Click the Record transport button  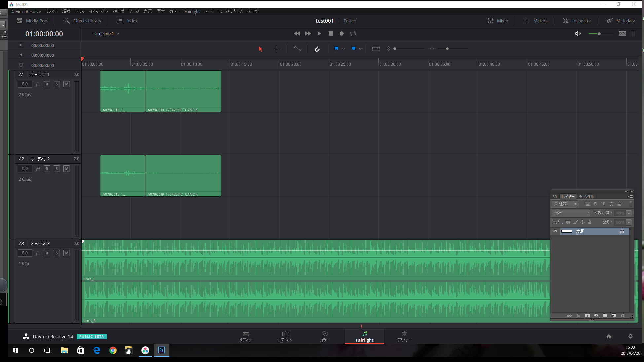coord(341,33)
